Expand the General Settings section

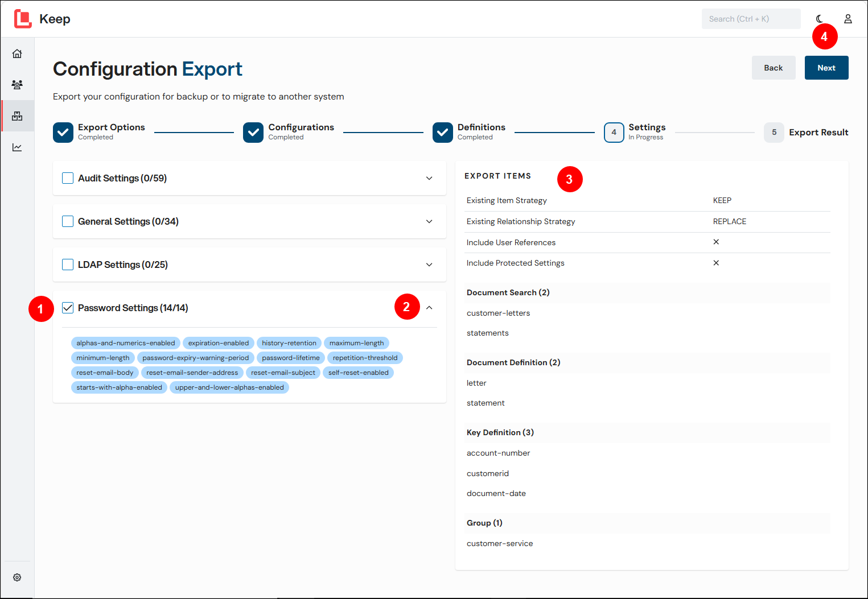click(429, 221)
